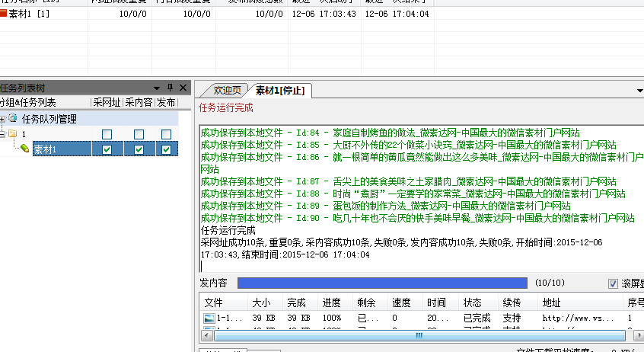
Task: Toggle 发布 checkbox for group 1
Action: [167, 134]
